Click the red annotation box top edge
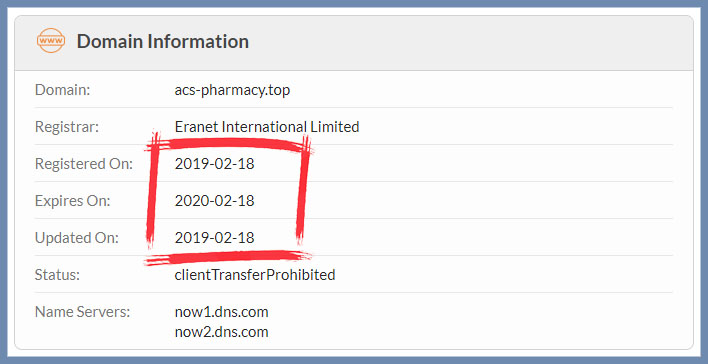This screenshot has width=708, height=364. coord(229,144)
